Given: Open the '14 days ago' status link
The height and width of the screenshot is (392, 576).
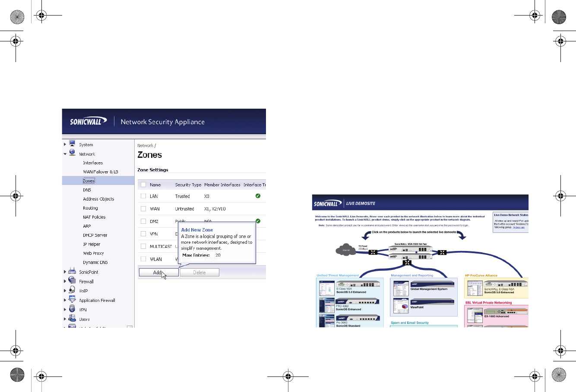Looking at the screenshot, I should [x=519, y=227].
